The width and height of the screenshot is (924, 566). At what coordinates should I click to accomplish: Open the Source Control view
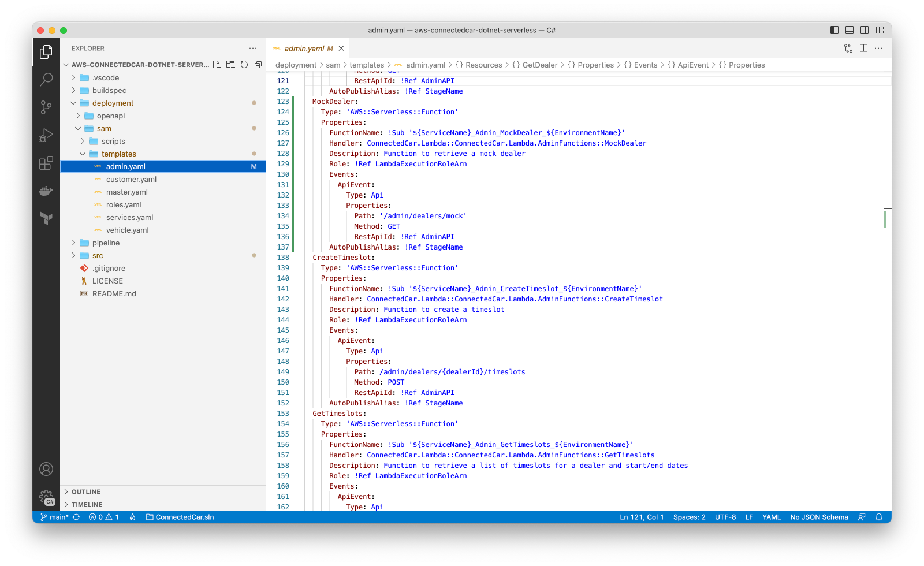pos(46,107)
